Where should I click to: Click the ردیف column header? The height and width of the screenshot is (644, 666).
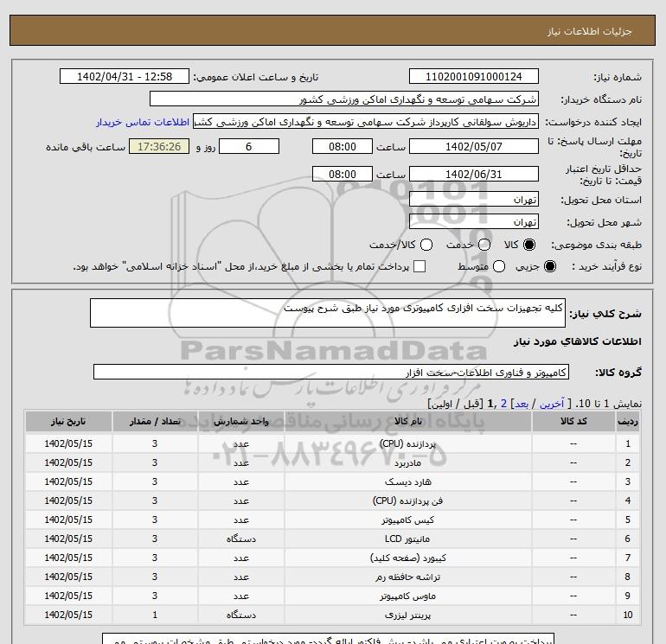click(x=627, y=421)
